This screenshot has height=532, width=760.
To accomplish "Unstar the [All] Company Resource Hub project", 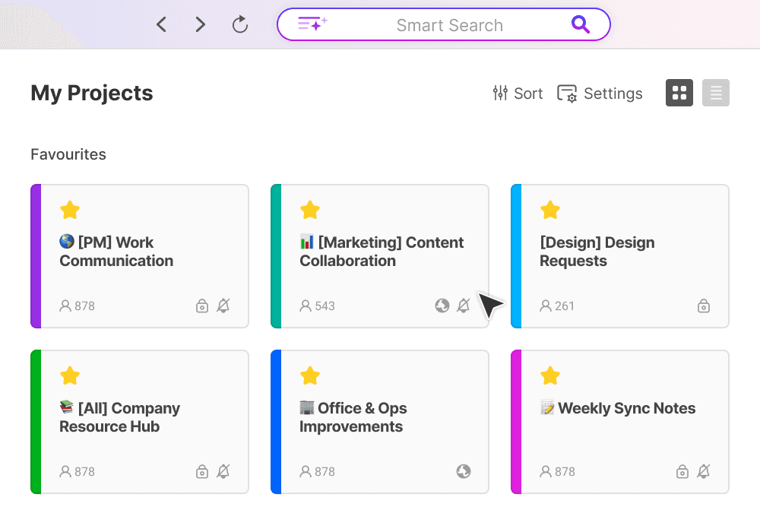I will click(70, 375).
